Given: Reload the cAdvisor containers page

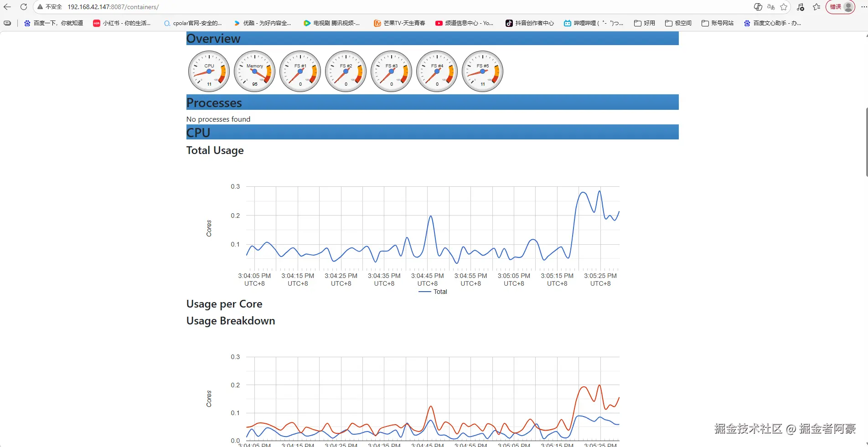Looking at the screenshot, I should pos(24,7).
